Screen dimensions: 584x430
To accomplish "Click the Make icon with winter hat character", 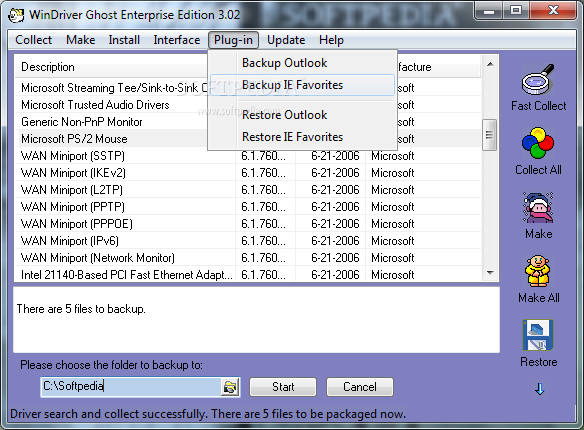I will tap(538, 207).
